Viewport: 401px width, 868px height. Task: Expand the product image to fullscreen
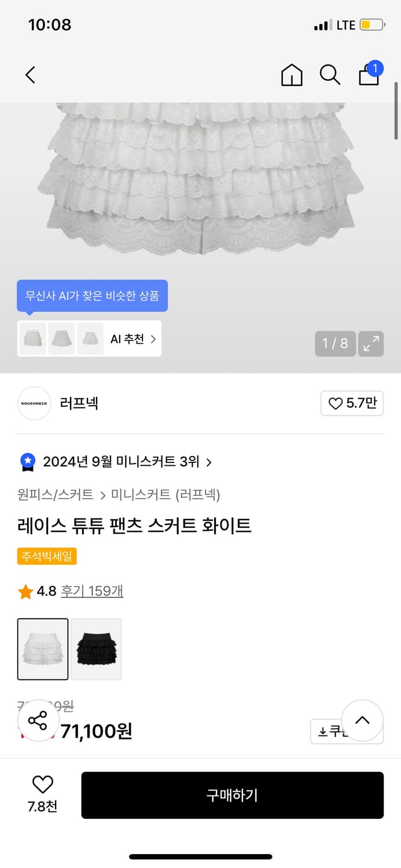pos(371,344)
